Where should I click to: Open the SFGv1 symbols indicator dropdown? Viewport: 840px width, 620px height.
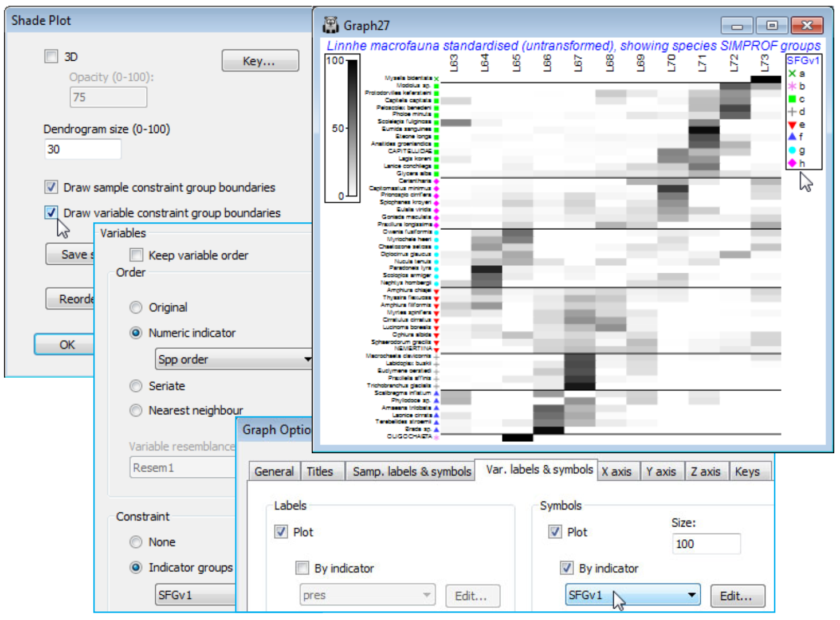pyautogui.click(x=633, y=595)
